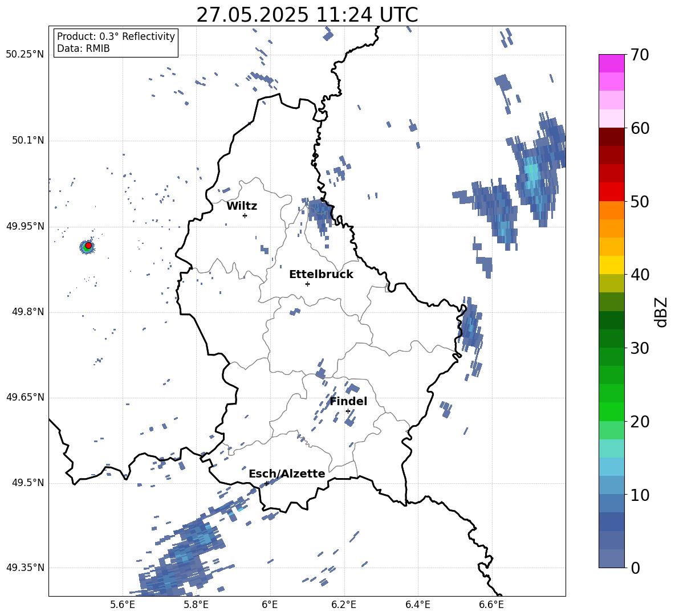The height and width of the screenshot is (616, 675).
Task: Pick the yellow swatch just above 40
Action: (x=611, y=265)
